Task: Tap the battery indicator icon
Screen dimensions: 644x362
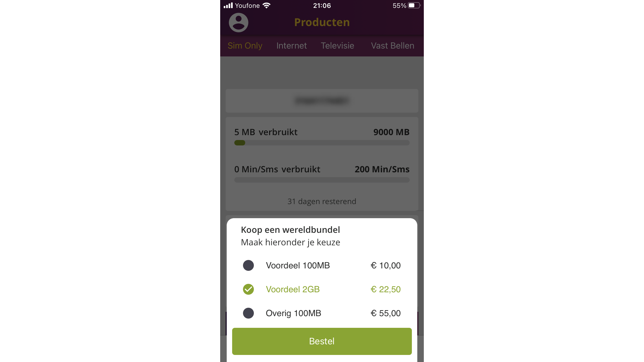Action: point(414,5)
